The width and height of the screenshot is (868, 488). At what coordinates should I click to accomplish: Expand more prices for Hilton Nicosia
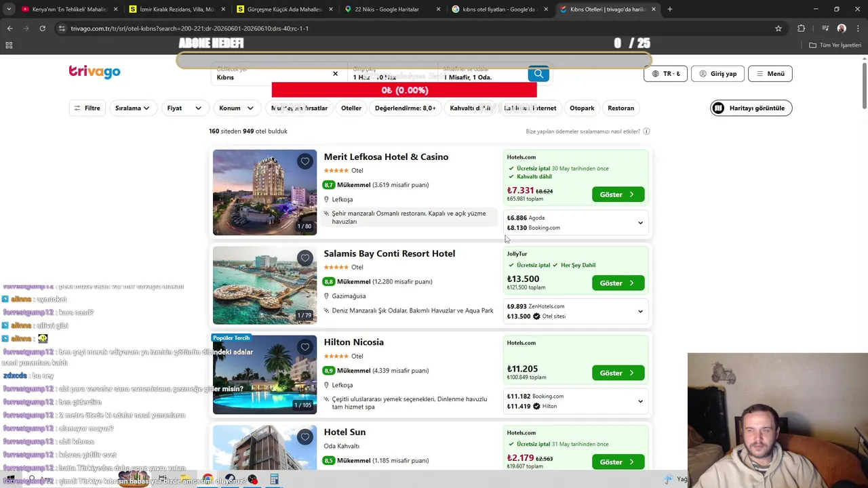pos(640,401)
